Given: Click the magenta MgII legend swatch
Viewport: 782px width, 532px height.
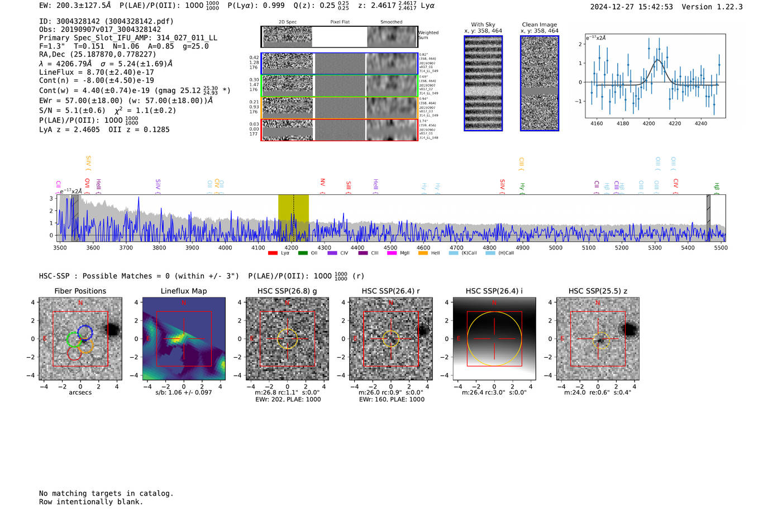Looking at the screenshot, I should 392,253.
